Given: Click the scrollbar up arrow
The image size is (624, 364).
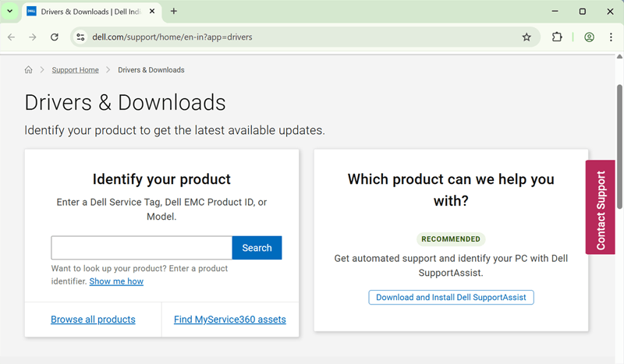Looking at the screenshot, I should (619, 56).
